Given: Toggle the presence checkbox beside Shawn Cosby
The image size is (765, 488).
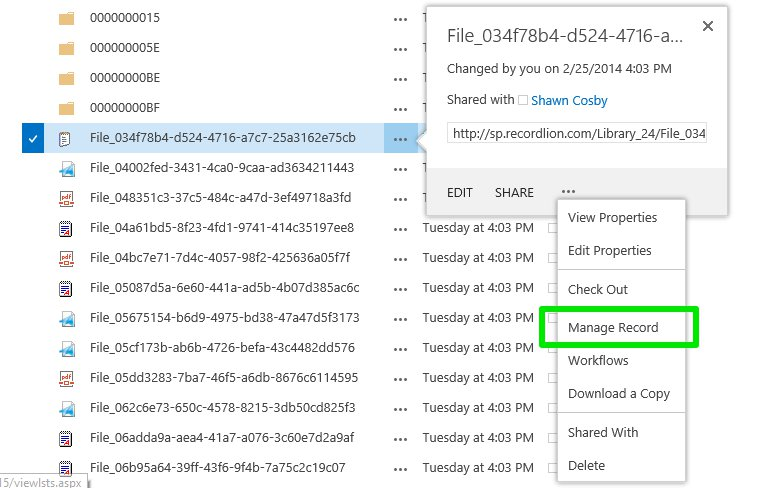Looking at the screenshot, I should coord(523,100).
